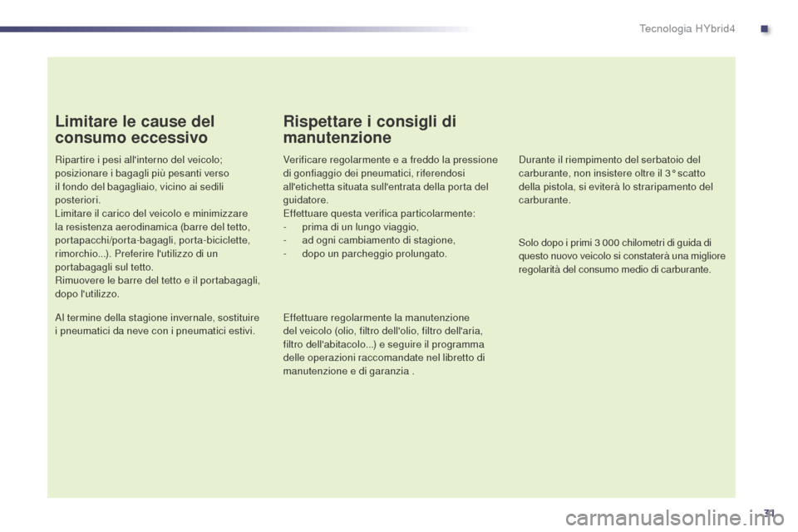
Task: Click line 'Effettuare questa verifica particolarmente:'
Action: coord(379,214)
